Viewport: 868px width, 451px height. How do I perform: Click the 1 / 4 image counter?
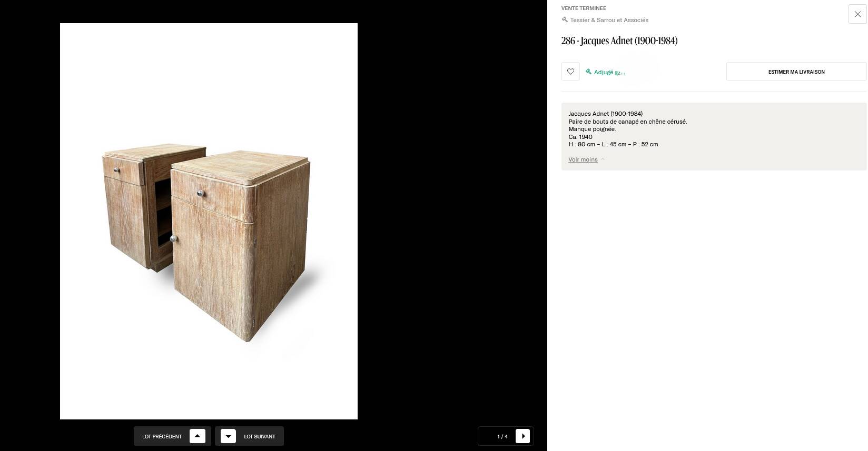502,436
